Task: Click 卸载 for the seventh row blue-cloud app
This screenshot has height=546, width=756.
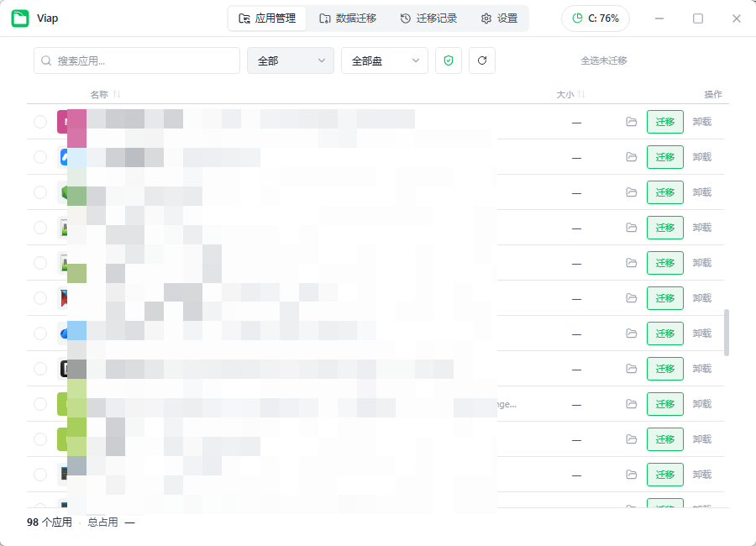Action: coord(702,333)
